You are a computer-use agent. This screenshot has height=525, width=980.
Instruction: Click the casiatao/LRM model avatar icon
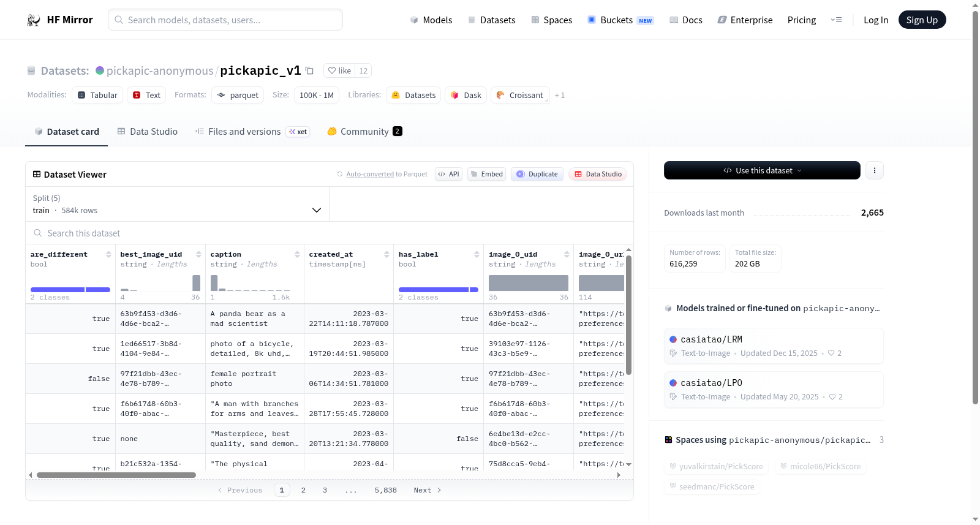tap(673, 339)
